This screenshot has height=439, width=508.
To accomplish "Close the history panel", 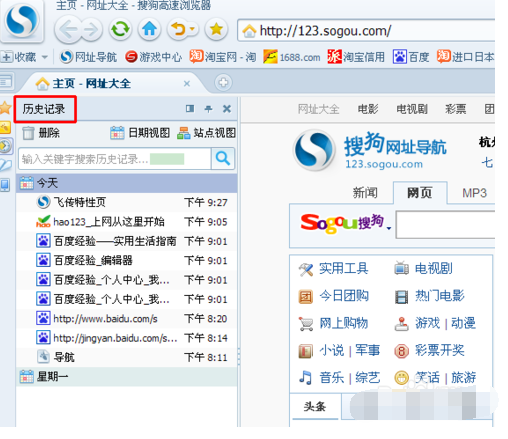I will pyautogui.click(x=227, y=109).
